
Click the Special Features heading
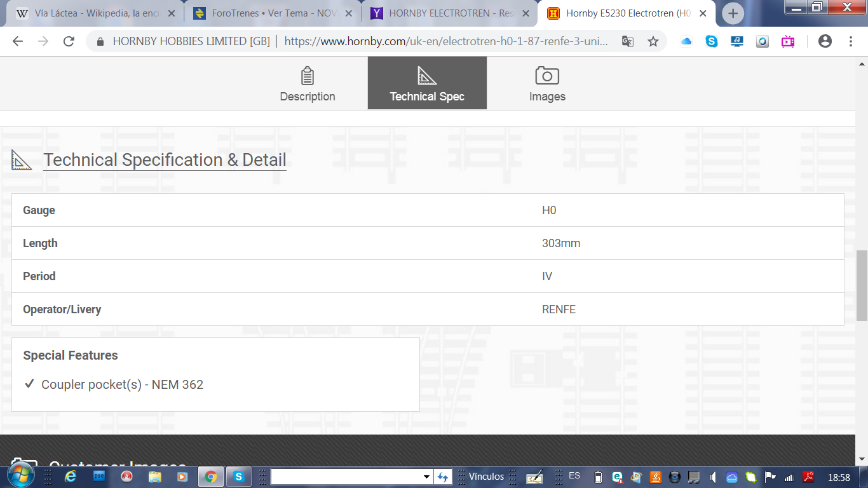[x=71, y=355]
